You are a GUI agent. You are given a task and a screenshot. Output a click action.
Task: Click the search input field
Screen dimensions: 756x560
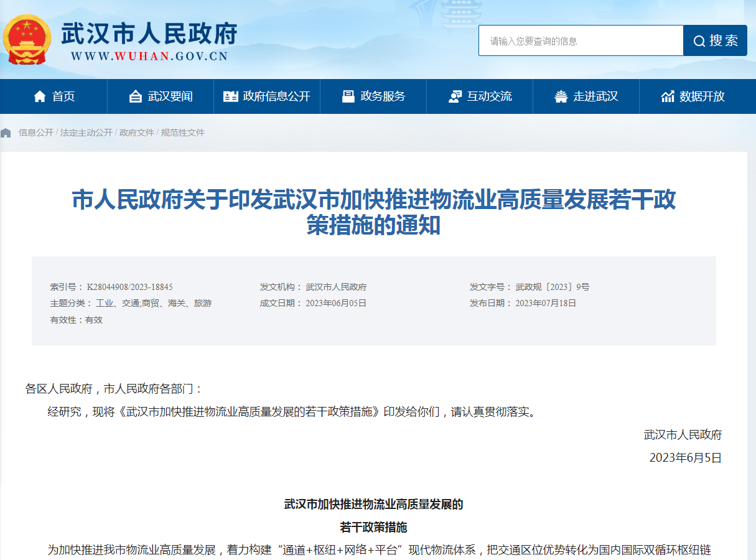click(581, 41)
